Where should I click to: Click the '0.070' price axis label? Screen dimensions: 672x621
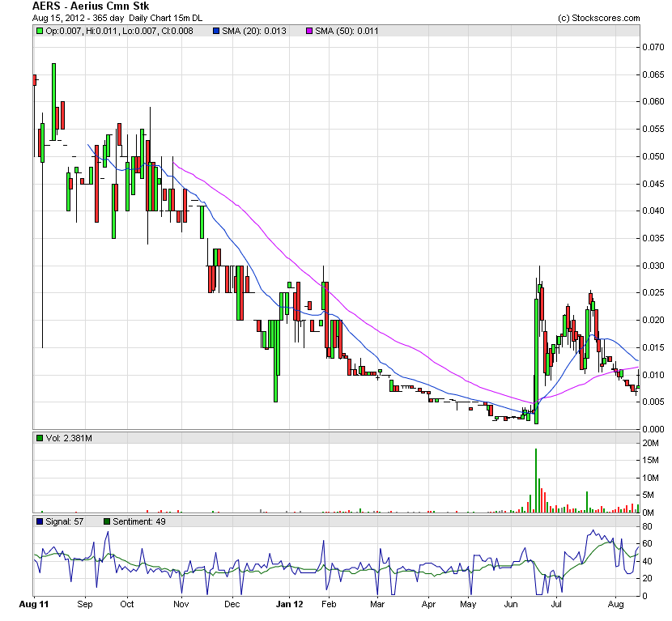point(653,47)
